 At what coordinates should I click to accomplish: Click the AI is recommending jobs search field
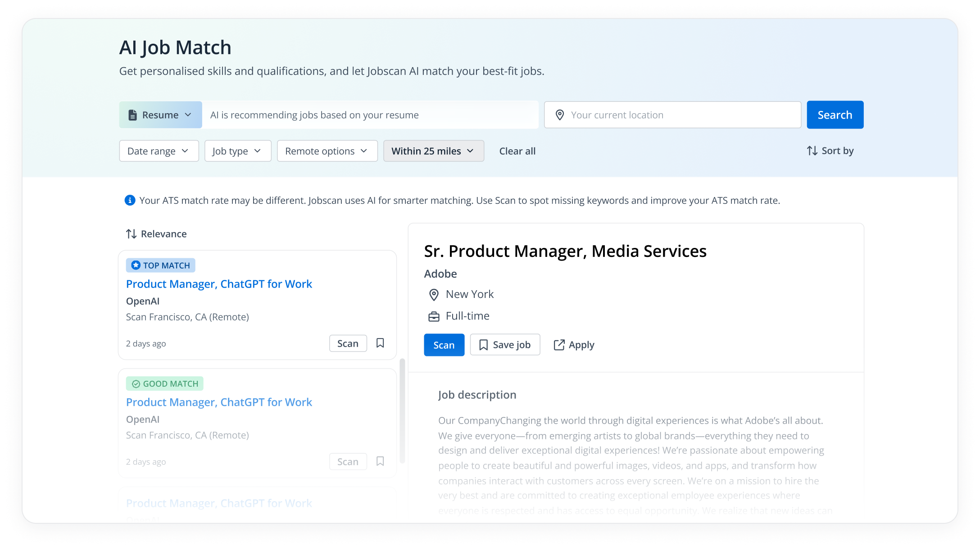[370, 115]
